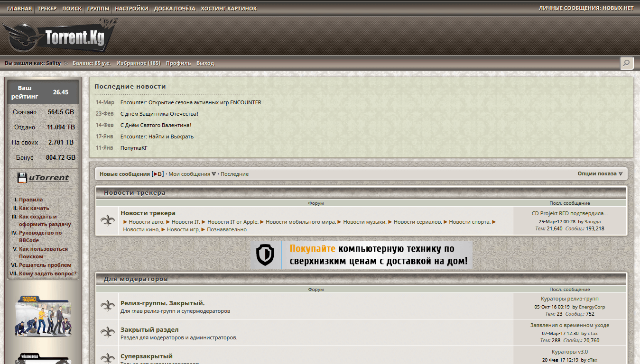The image size is (640, 364).
Task: Click the Баланс: 85 у.е. link
Action: (x=92, y=63)
